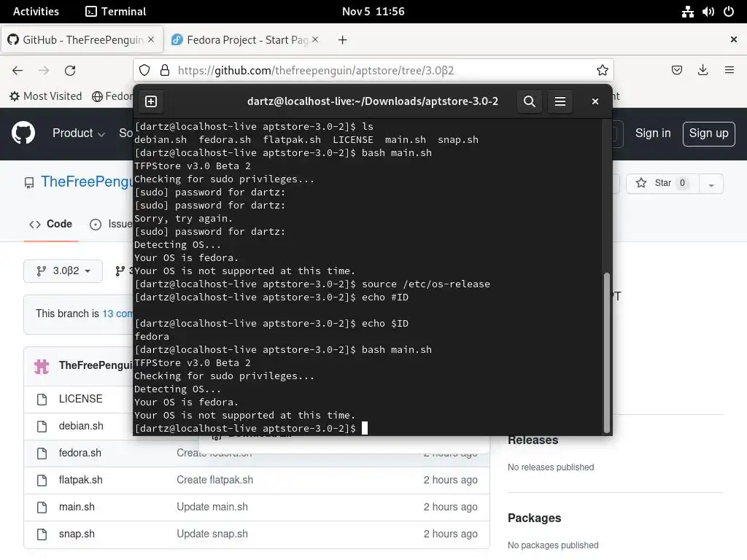
Task: Click '2 hours ago' in main.sh row
Action: coord(450,507)
